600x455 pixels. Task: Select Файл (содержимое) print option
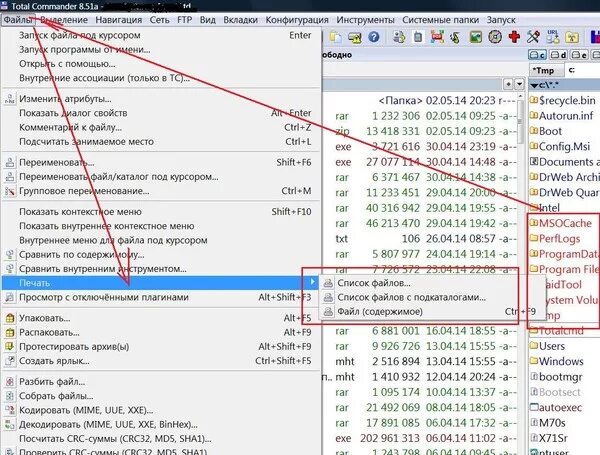point(432,312)
